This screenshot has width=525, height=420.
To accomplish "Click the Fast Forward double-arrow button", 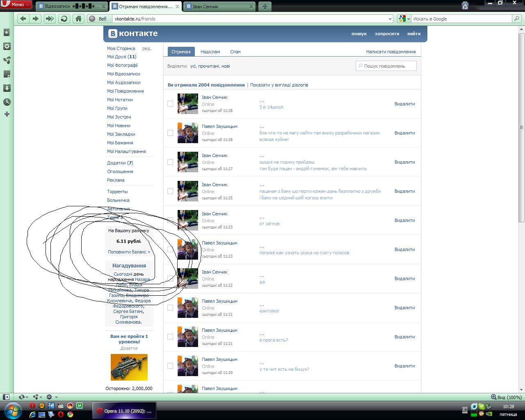I will click(x=50, y=18).
